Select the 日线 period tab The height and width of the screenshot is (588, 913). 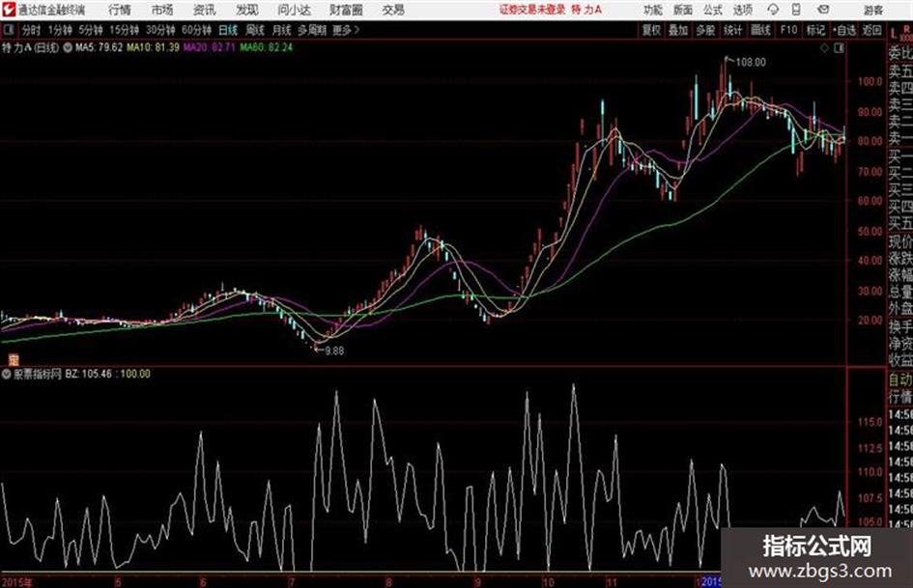(228, 30)
